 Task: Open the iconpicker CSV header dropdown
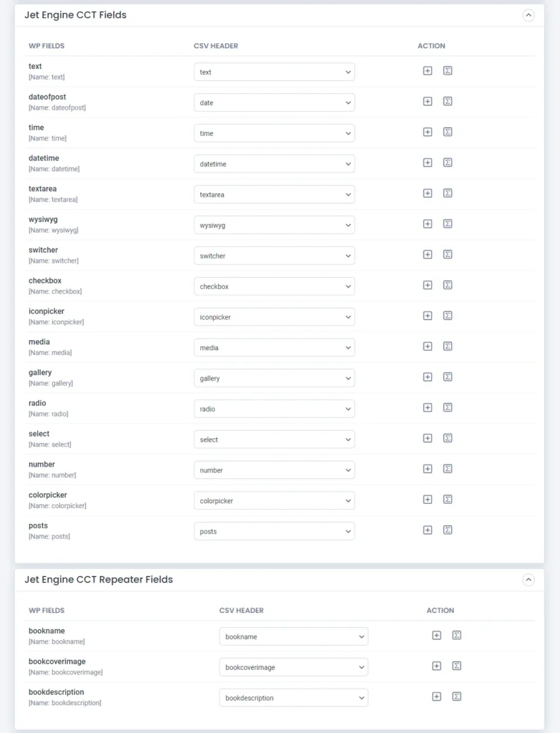coord(274,317)
